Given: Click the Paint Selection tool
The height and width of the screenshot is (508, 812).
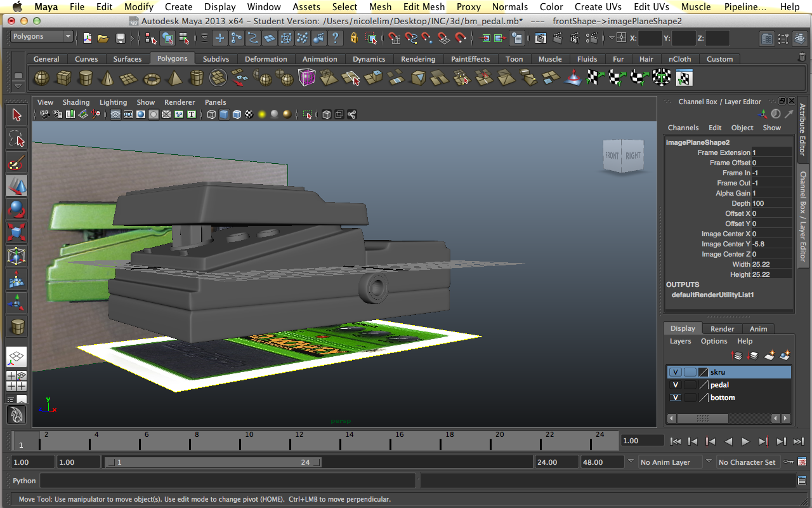Looking at the screenshot, I should pos(16,163).
